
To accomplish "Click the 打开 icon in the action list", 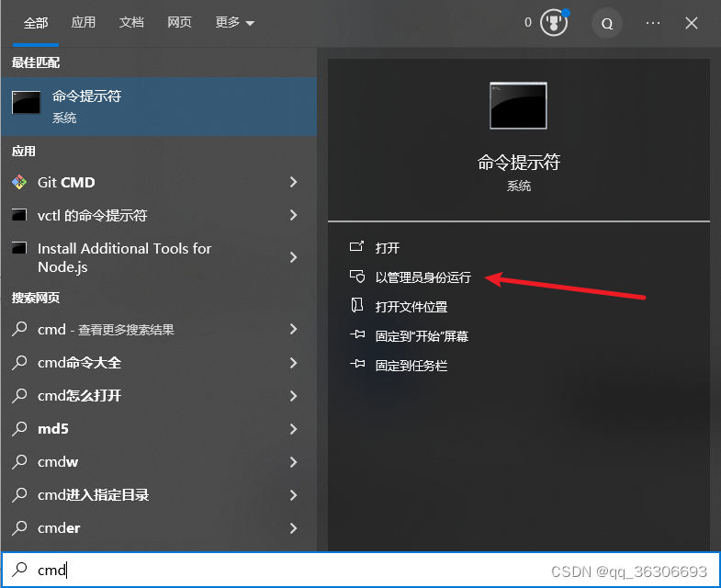I will [x=356, y=247].
